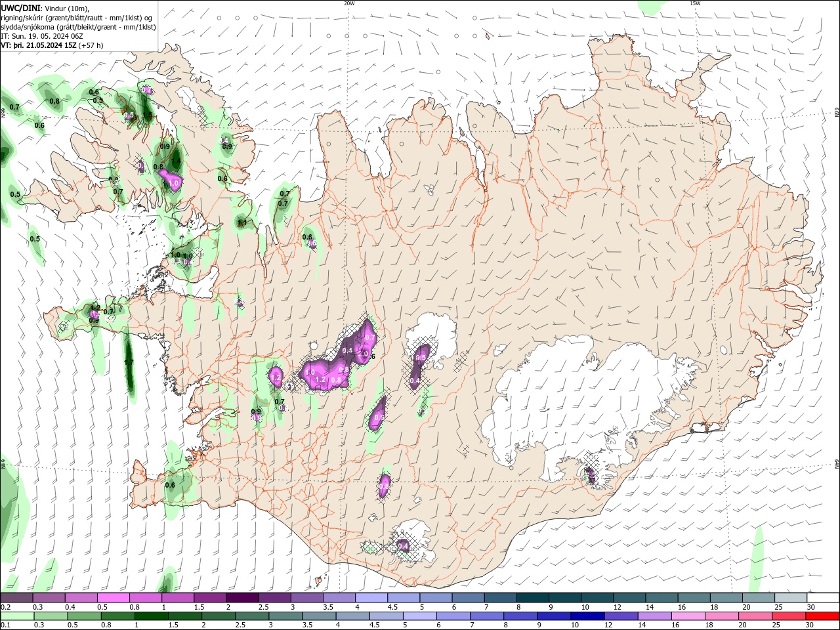Image resolution: width=840 pixels, height=630 pixels.
Task: Pick the crimson rain-scale swatch at 25
Action: point(789,616)
